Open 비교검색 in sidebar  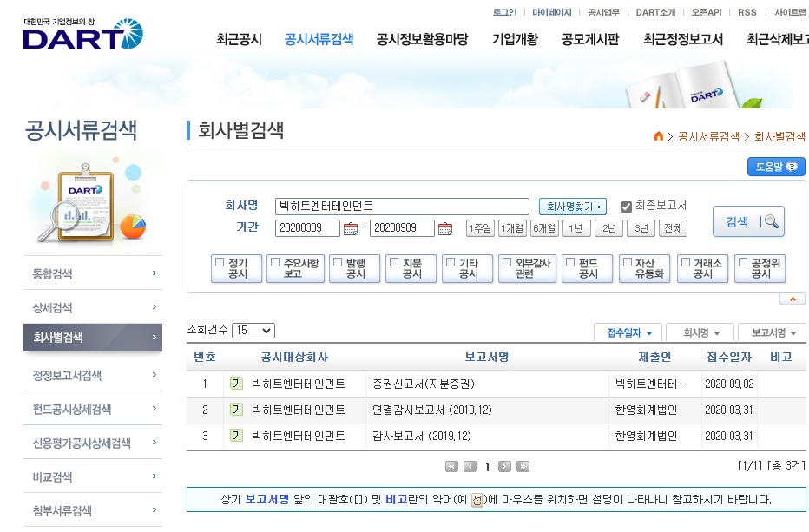93,476
